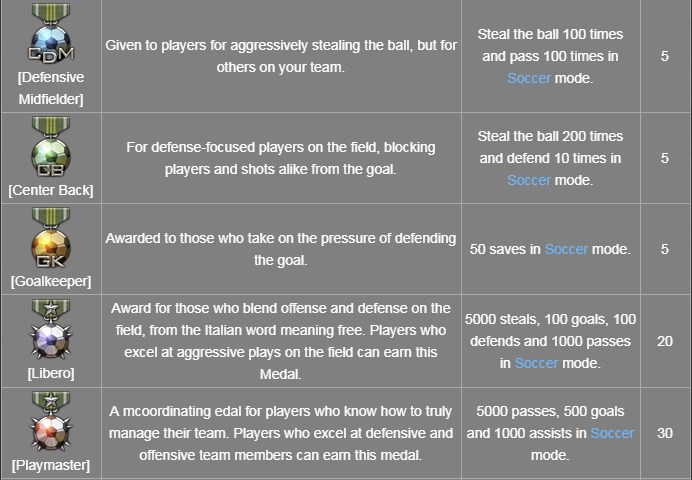Click the Playmaster description paragraph
The width and height of the screenshot is (692, 480).
click(280, 433)
